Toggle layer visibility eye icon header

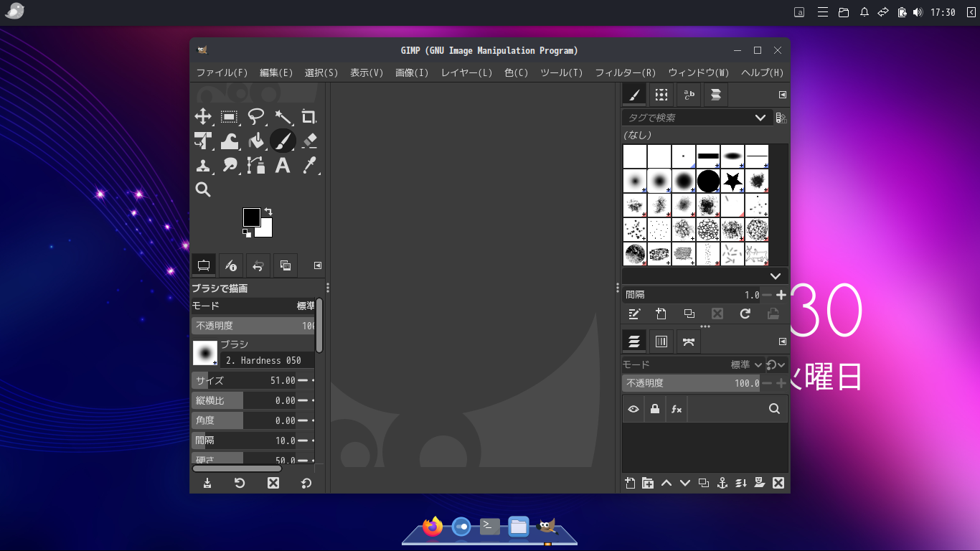(x=633, y=409)
